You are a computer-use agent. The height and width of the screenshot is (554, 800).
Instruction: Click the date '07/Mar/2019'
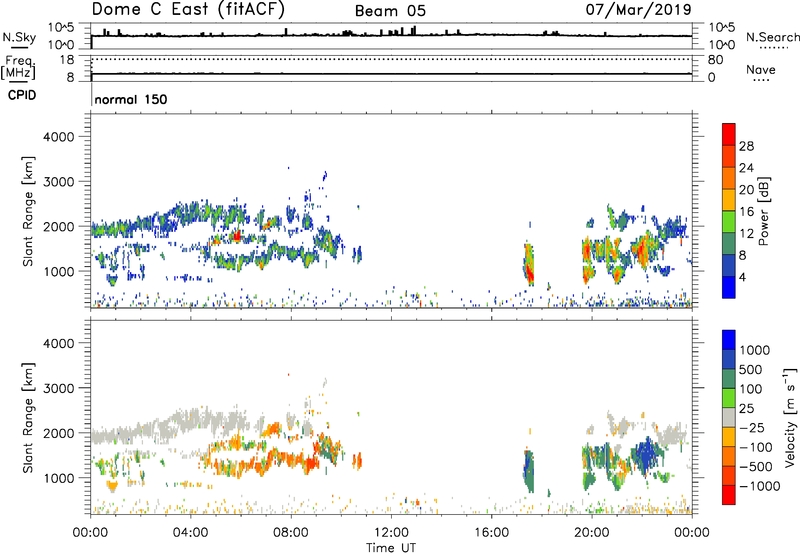click(638, 9)
